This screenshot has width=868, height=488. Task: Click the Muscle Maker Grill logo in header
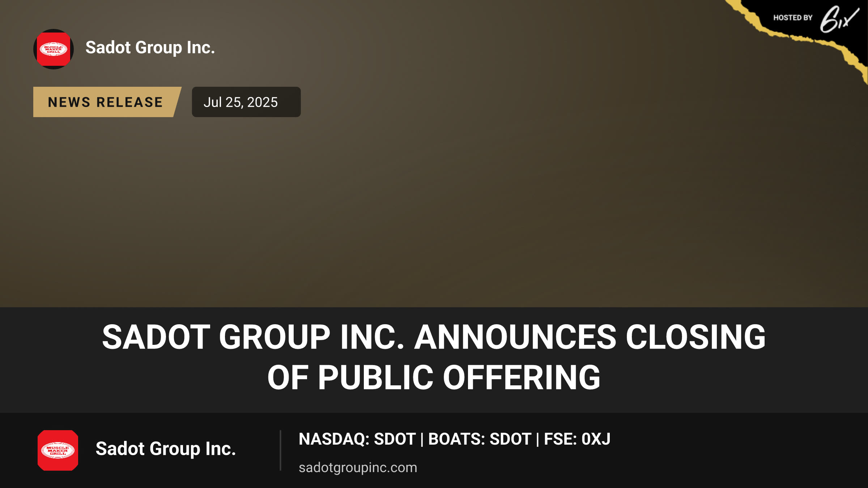[54, 49]
